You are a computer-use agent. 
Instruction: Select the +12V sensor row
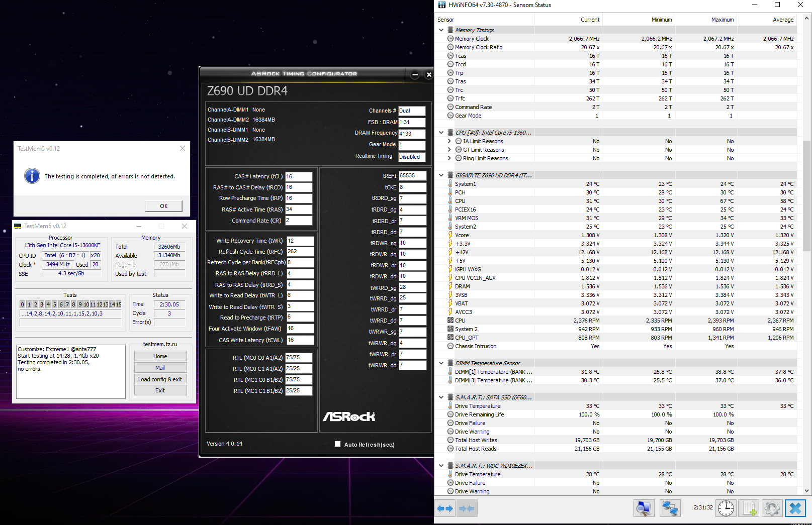pos(616,252)
